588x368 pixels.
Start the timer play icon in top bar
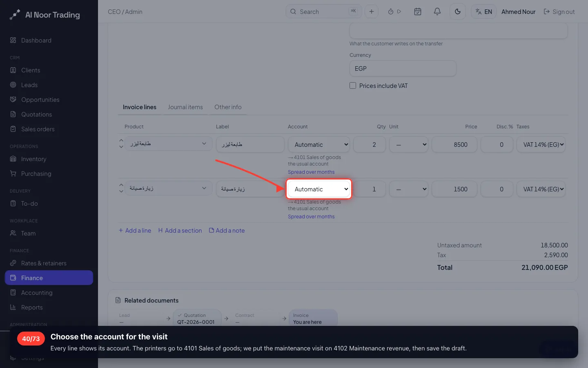(x=399, y=11)
